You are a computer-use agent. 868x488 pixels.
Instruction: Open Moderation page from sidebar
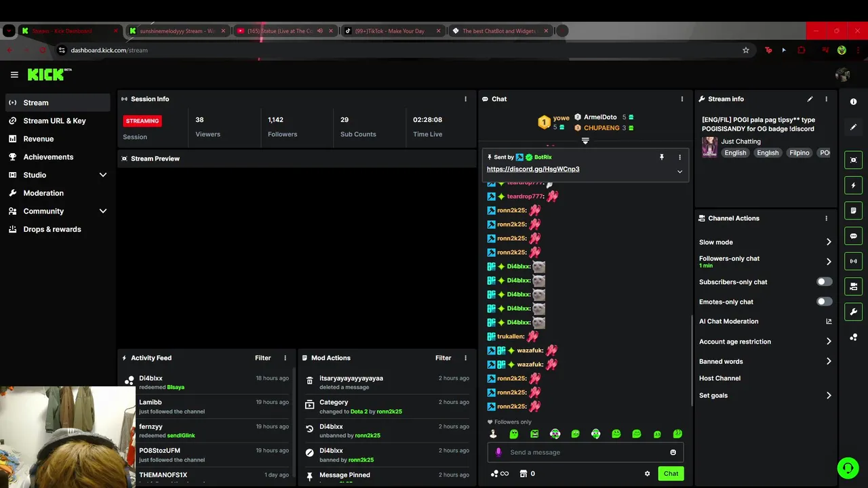tap(58, 193)
